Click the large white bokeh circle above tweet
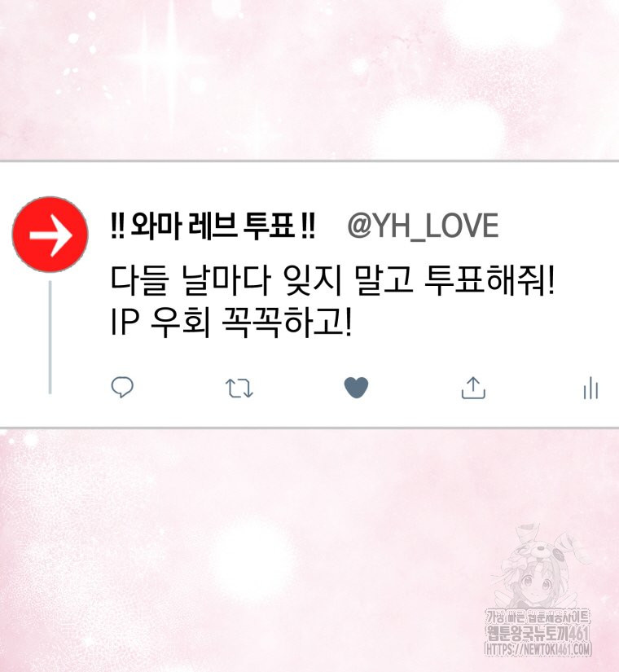 coord(441,129)
